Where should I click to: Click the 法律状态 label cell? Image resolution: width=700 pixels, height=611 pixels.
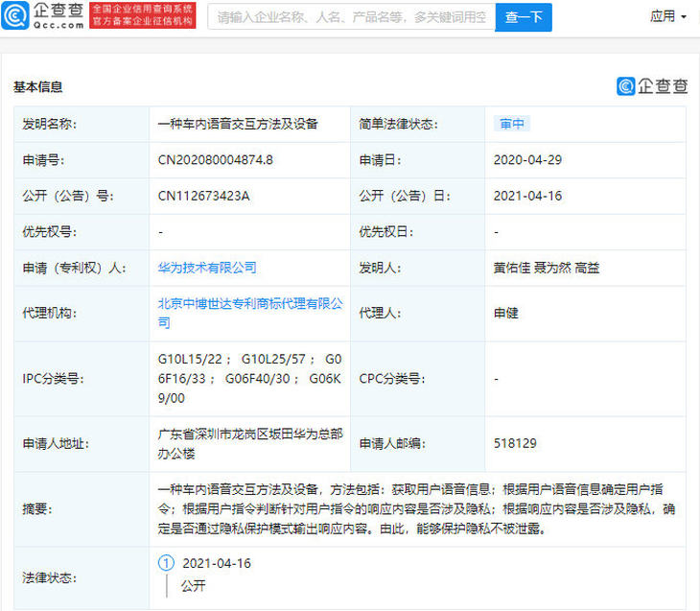pyautogui.click(x=82, y=578)
